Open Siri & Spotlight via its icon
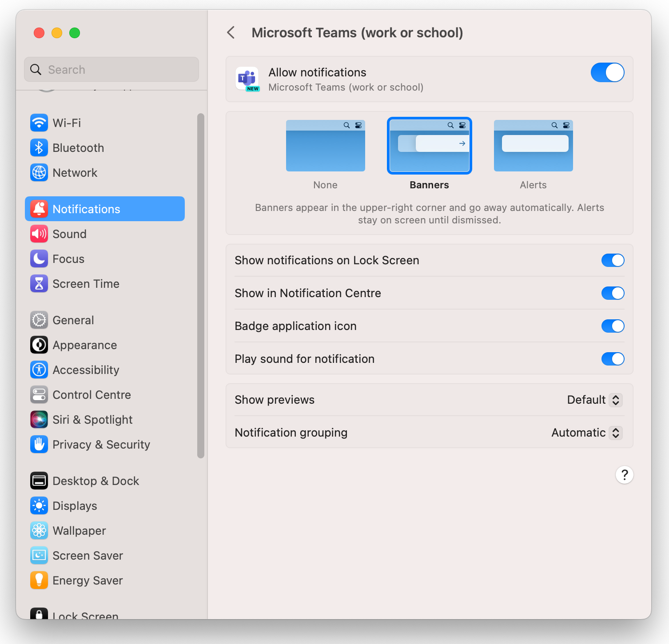Image resolution: width=669 pixels, height=644 pixels. click(x=39, y=419)
